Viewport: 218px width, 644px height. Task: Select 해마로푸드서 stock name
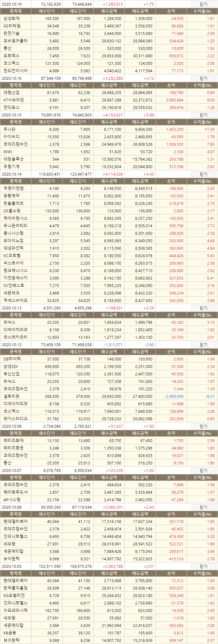(16, 492)
